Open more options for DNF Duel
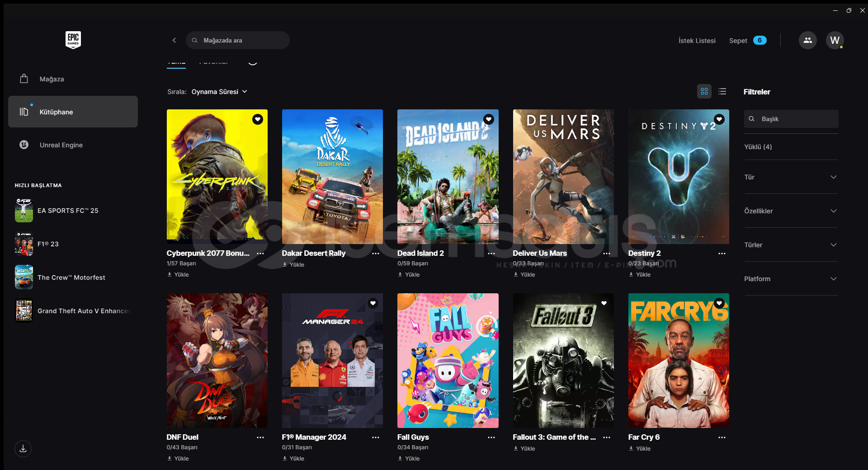The width and height of the screenshot is (868, 470). (x=260, y=437)
